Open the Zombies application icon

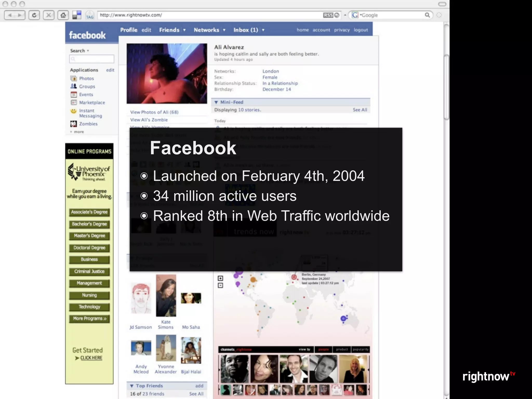(74, 124)
